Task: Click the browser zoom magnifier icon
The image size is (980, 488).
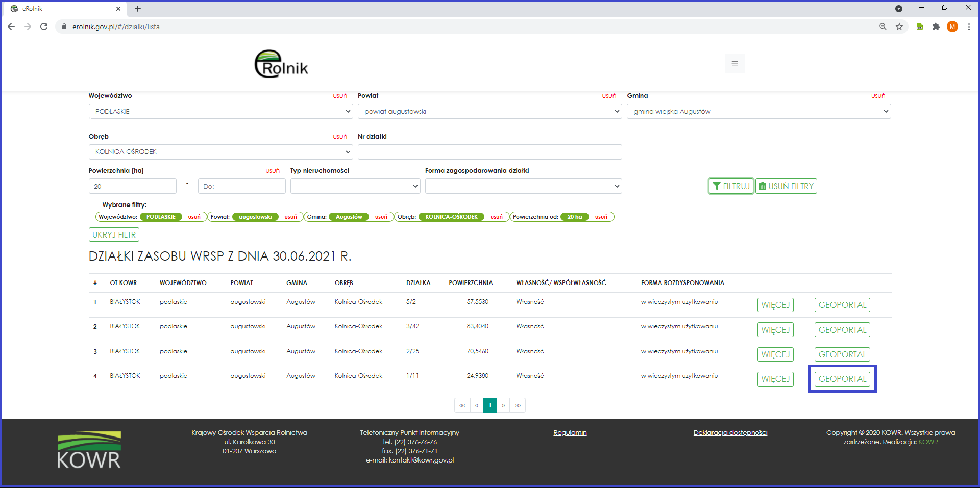Action: [x=883, y=27]
